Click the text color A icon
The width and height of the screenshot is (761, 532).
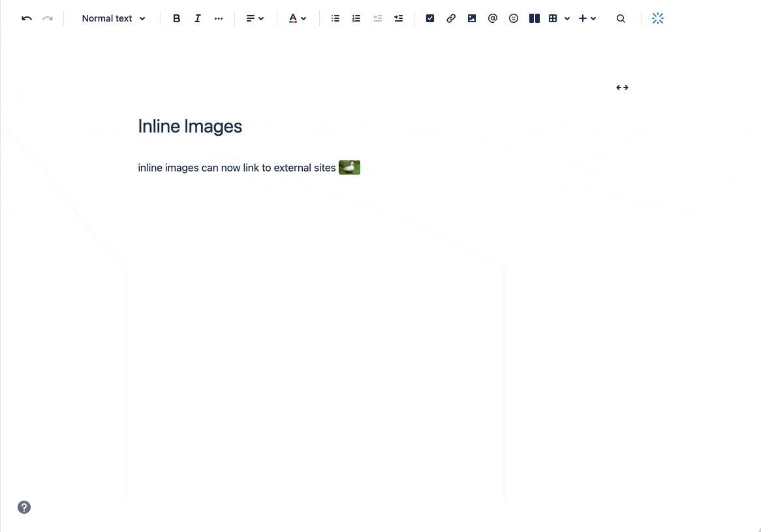[292, 18]
